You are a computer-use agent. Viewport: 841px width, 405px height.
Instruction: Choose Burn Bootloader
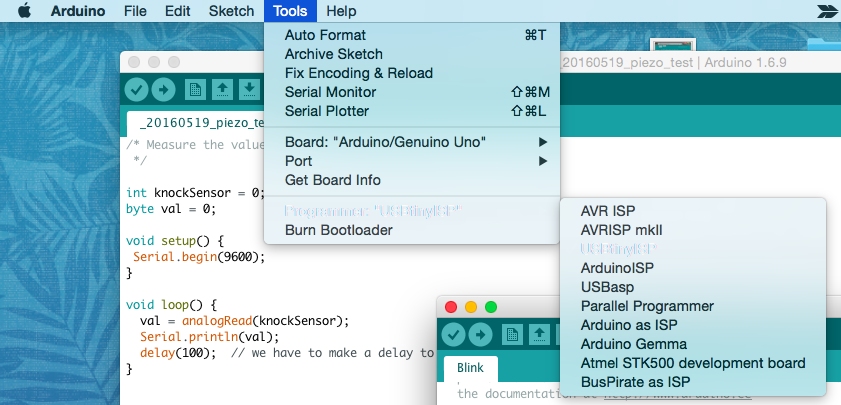click(x=411, y=230)
